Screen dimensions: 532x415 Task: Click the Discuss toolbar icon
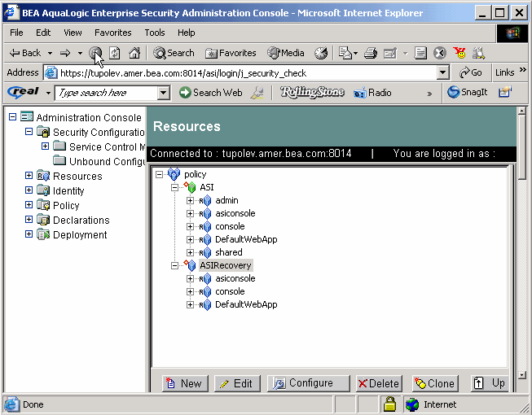[420, 53]
